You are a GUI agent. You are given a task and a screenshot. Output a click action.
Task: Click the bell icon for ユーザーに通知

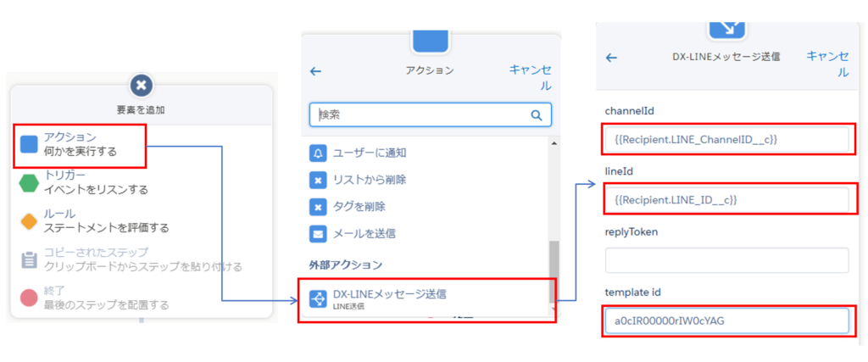[318, 153]
